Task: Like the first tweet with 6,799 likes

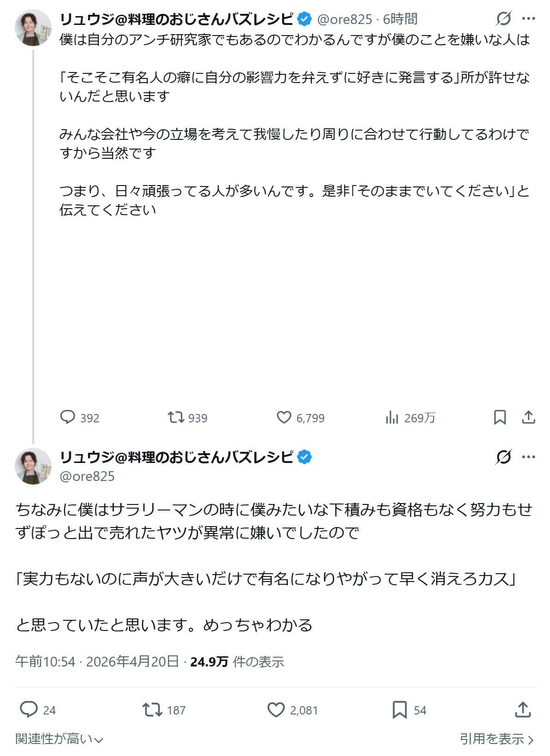Action: pos(284,417)
